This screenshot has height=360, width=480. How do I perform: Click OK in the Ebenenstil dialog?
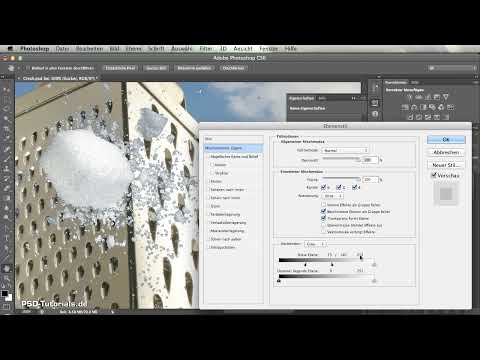446,139
